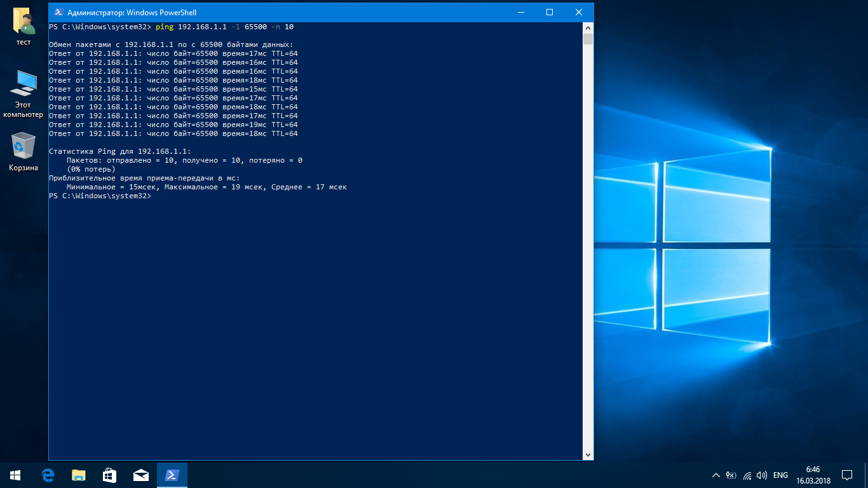
Task: Click the reply line with время=15мс
Action: [173, 89]
